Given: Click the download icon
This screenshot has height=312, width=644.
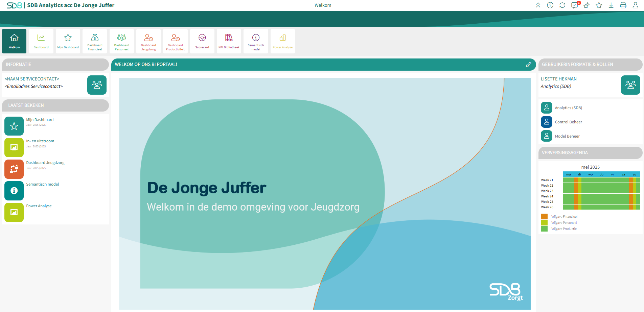Looking at the screenshot, I should pos(611,5).
